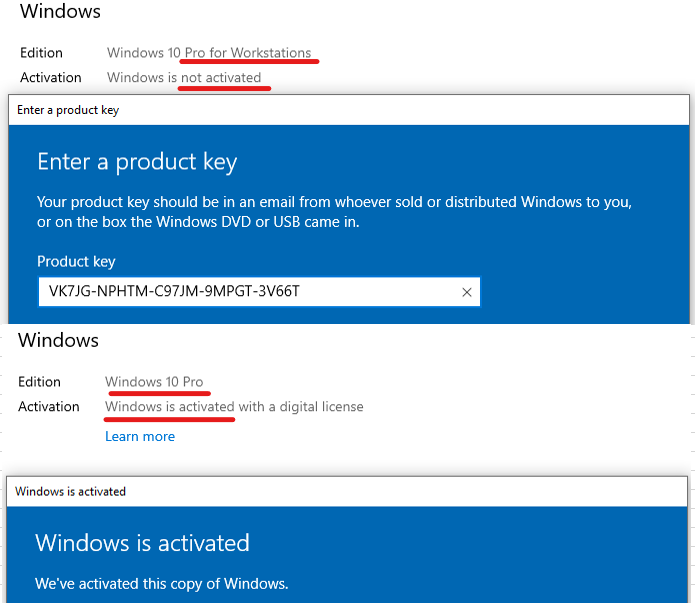This screenshot has height=603, width=695.
Task: Click the large 'Enter a product key' heading
Action: [x=137, y=162]
